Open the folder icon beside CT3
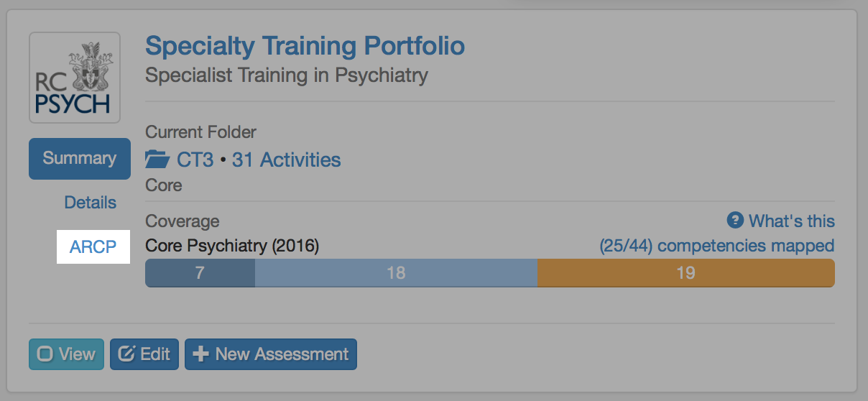This screenshot has width=868, height=401. [157, 160]
